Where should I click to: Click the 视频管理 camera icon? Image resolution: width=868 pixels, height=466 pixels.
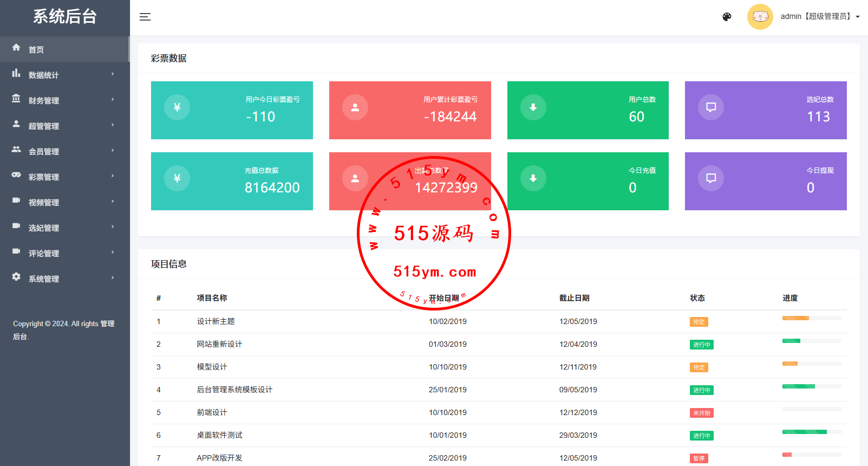click(16, 200)
